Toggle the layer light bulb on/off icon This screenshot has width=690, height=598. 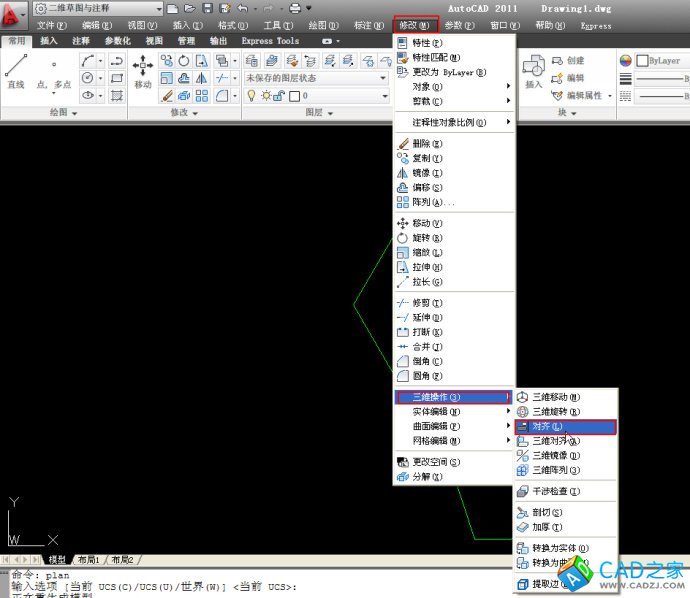tap(251, 96)
